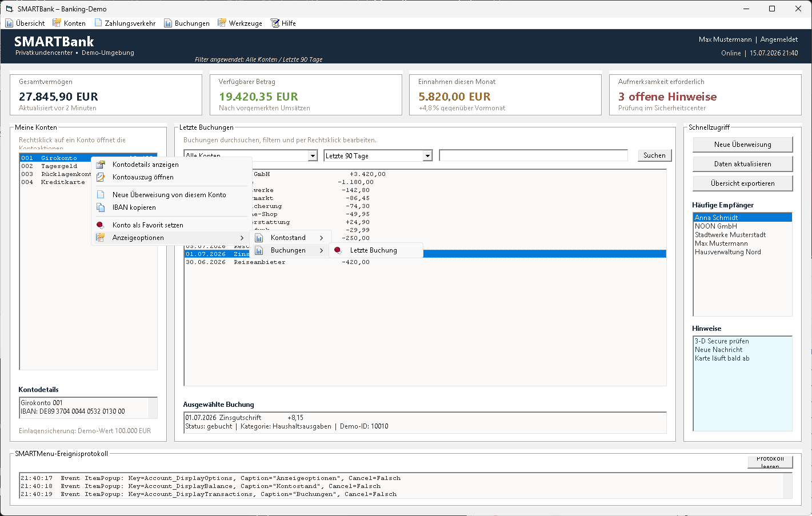Select recipient Hausverwaltung Nord
Image resolution: width=812 pixels, height=516 pixels.
742,252
